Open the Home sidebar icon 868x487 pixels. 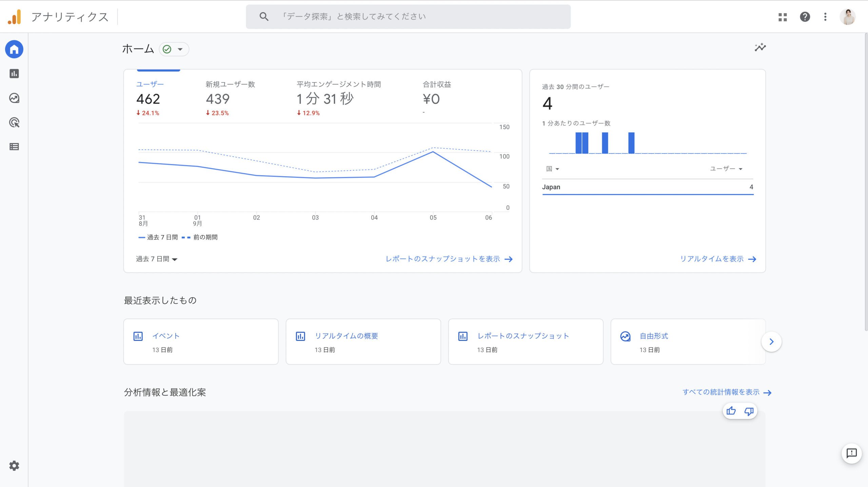[14, 49]
